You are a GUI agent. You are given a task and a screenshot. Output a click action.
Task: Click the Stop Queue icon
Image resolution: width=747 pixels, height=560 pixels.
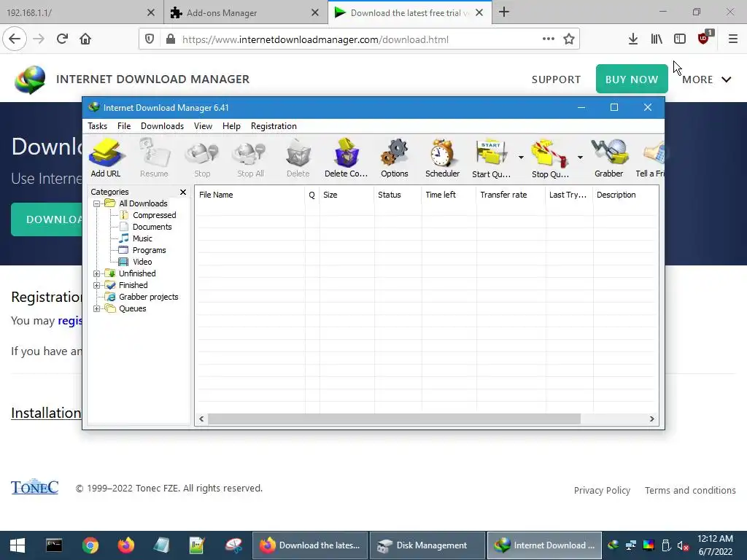coord(550,158)
